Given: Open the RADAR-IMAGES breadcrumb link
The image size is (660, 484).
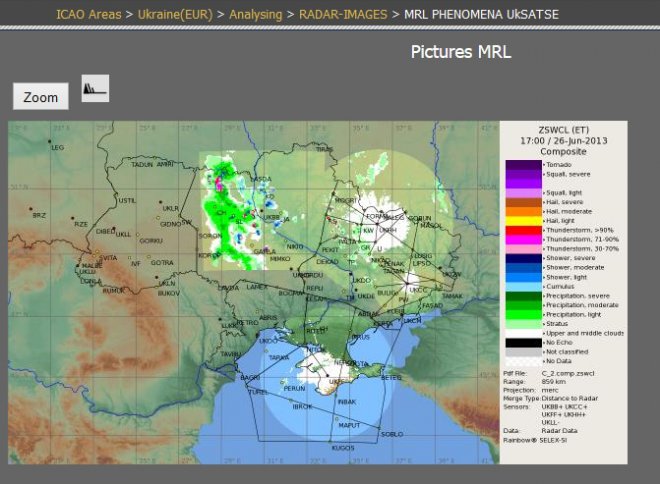Looking at the screenshot, I should [x=341, y=15].
